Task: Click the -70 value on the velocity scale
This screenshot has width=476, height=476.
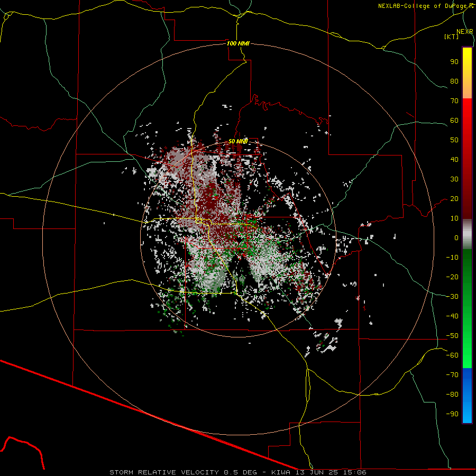Action: click(x=452, y=375)
